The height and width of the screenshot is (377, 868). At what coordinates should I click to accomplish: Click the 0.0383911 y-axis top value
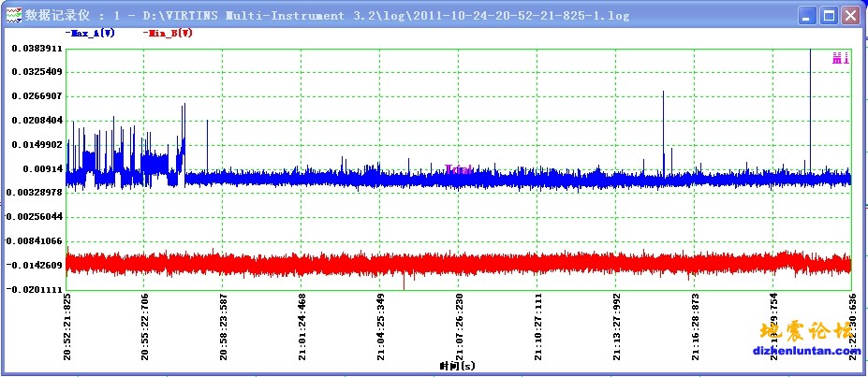coord(37,48)
